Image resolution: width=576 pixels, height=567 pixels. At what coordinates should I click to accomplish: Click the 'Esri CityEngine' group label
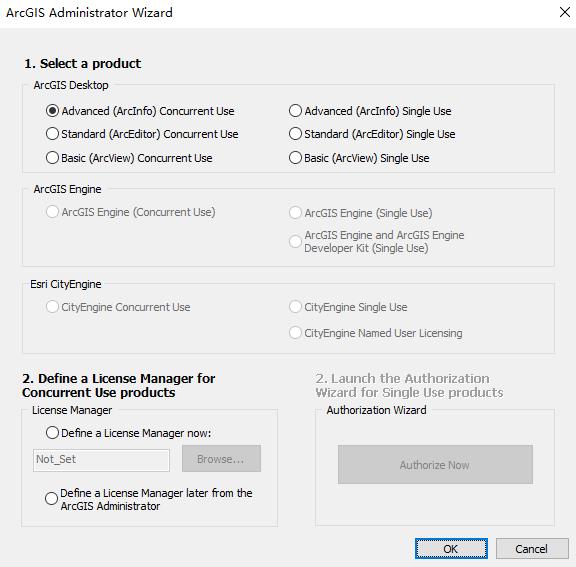click(x=66, y=284)
